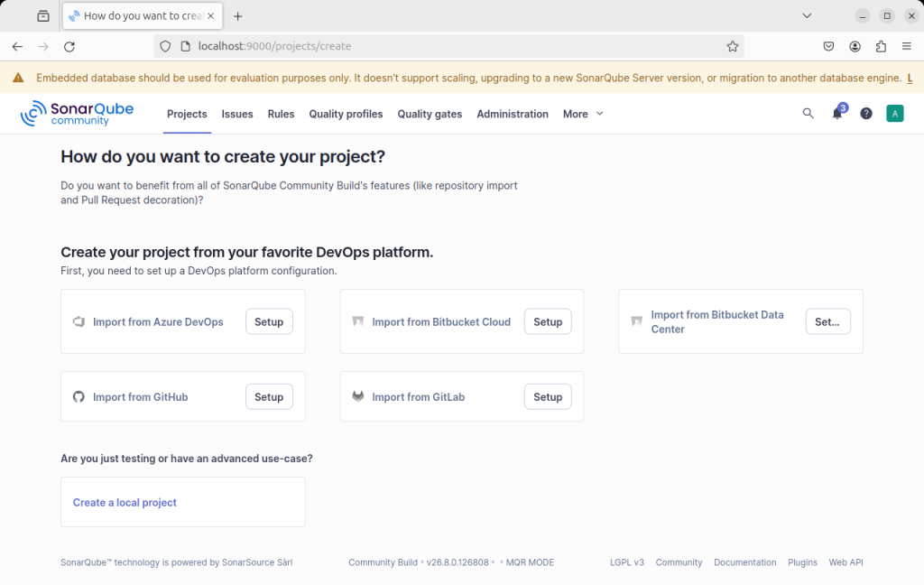Click Setup for Import from GitLab

tap(548, 397)
